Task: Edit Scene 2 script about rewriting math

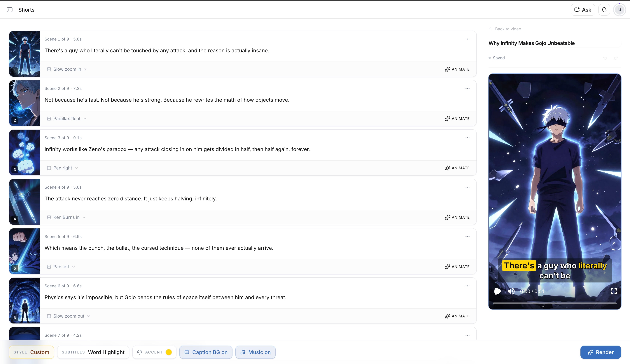Action: pos(167,100)
